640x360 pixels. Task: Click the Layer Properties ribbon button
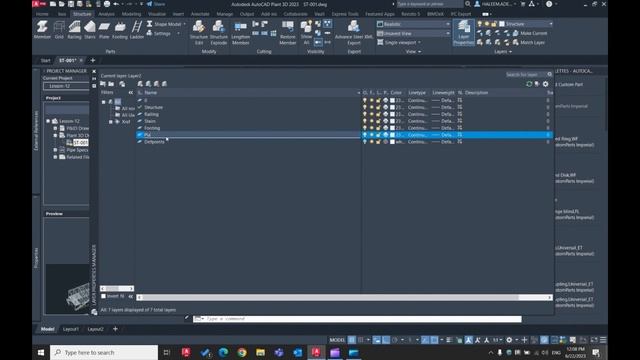(464, 32)
